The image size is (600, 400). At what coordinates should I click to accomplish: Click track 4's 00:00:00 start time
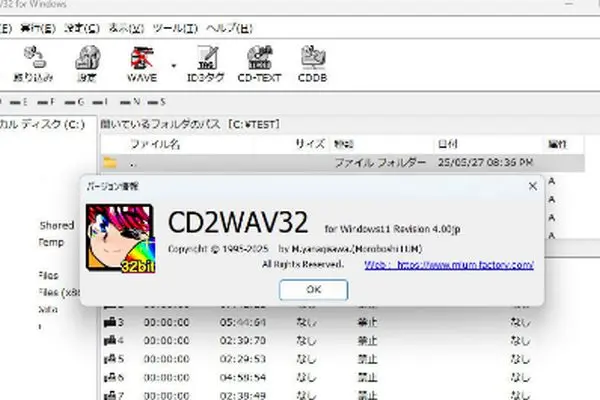[x=166, y=340]
